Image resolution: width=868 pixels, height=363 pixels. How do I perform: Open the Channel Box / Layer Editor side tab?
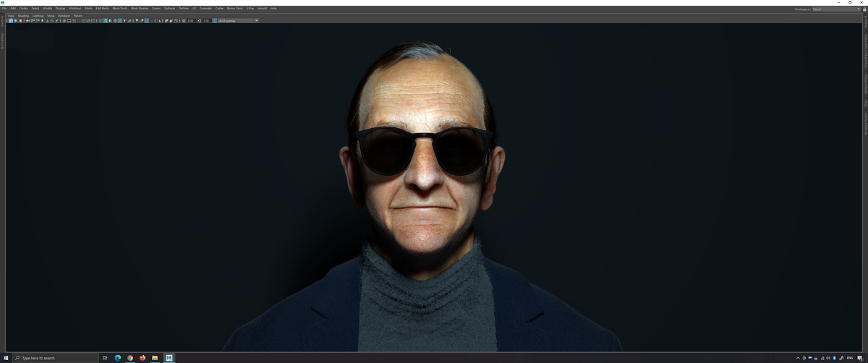click(865, 51)
